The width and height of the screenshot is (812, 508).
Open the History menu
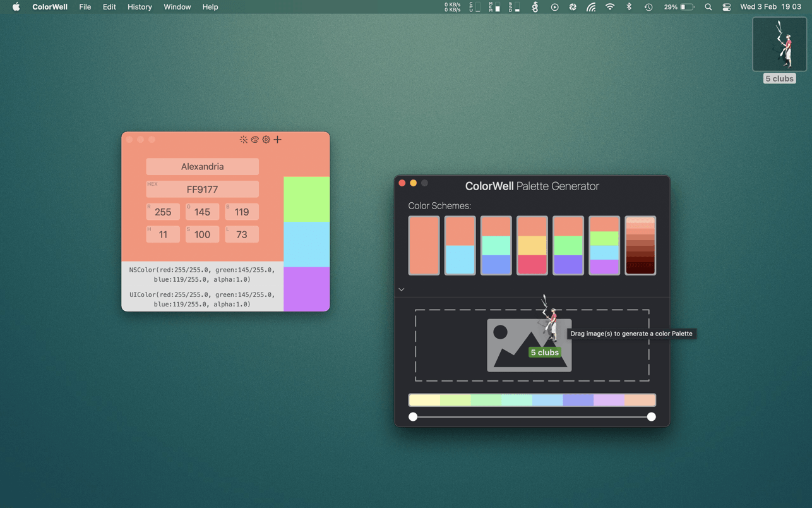[140, 7]
